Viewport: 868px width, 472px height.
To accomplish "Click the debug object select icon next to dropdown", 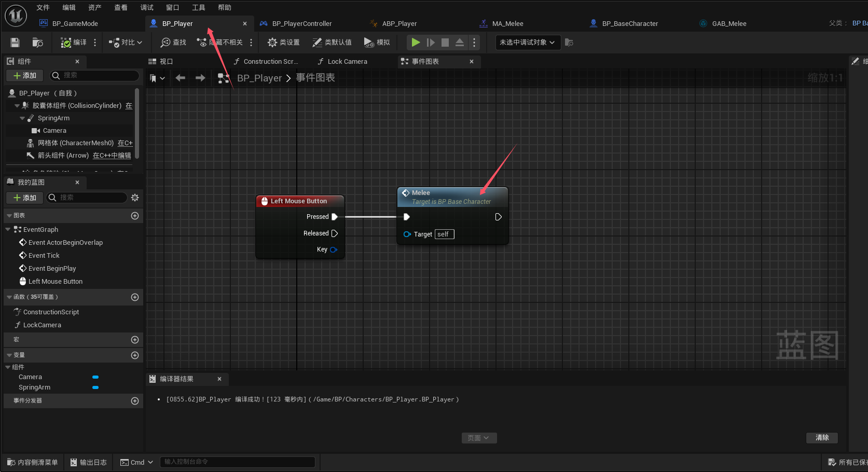I will [569, 43].
